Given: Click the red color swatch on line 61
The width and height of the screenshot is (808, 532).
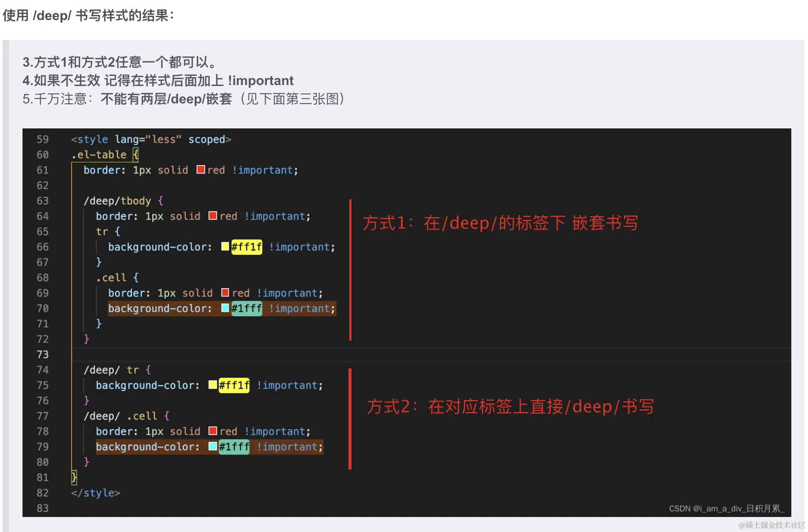Looking at the screenshot, I should 201,170.
